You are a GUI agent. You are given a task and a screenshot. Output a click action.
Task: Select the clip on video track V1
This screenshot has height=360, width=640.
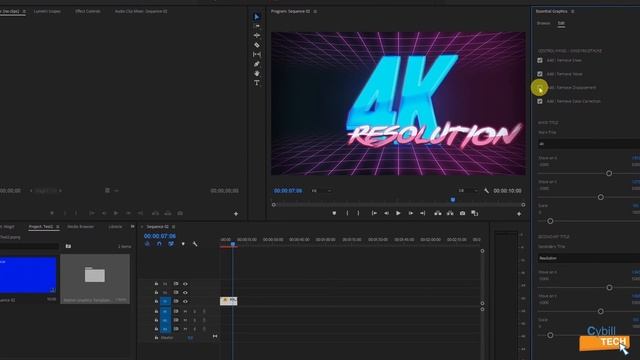(229, 301)
